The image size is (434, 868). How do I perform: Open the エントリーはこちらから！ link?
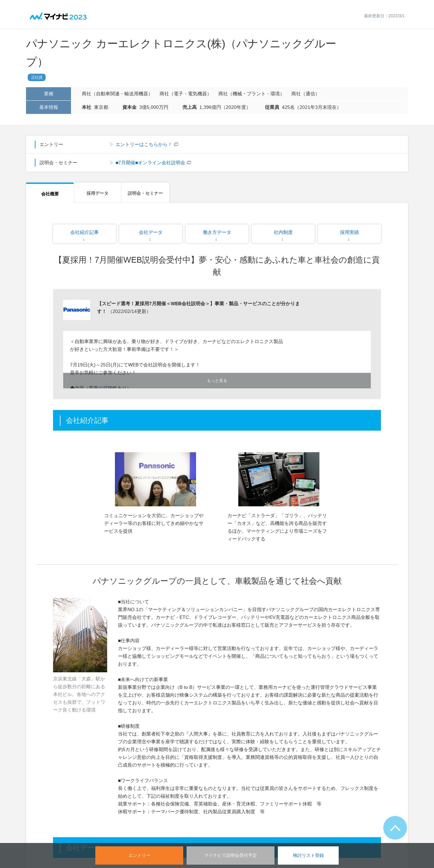pyautogui.click(x=144, y=144)
